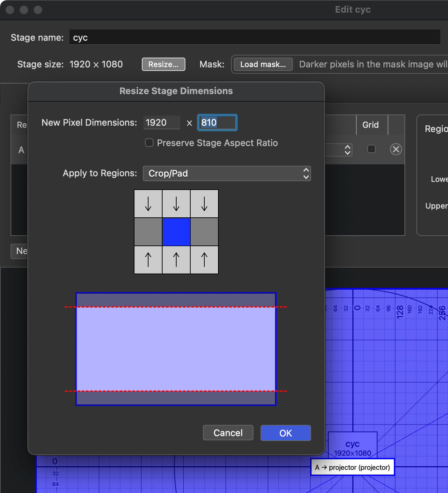Click the width field showing 1920
The height and width of the screenshot is (493, 448).
(x=162, y=123)
